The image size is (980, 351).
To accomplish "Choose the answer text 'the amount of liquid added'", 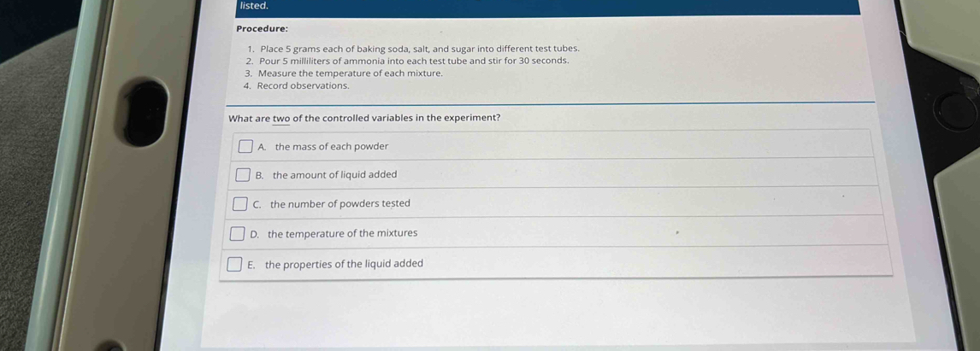I will click(334, 175).
